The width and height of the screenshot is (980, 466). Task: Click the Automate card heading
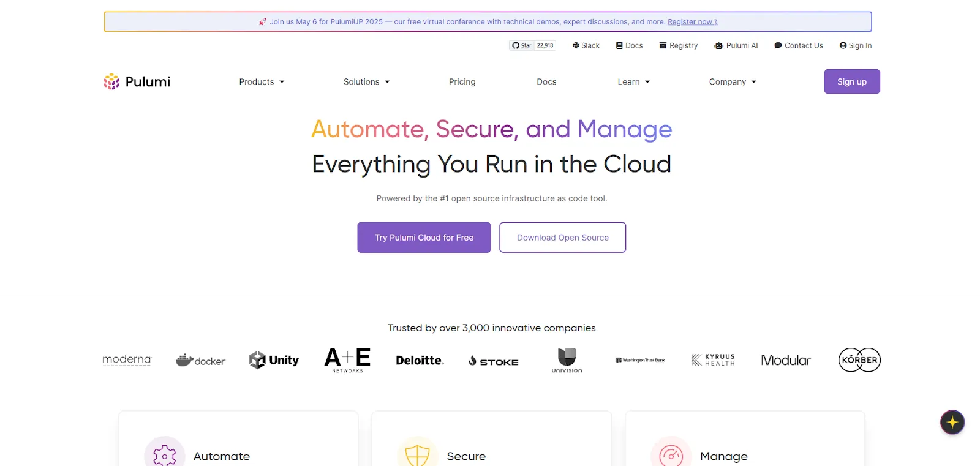click(x=222, y=456)
